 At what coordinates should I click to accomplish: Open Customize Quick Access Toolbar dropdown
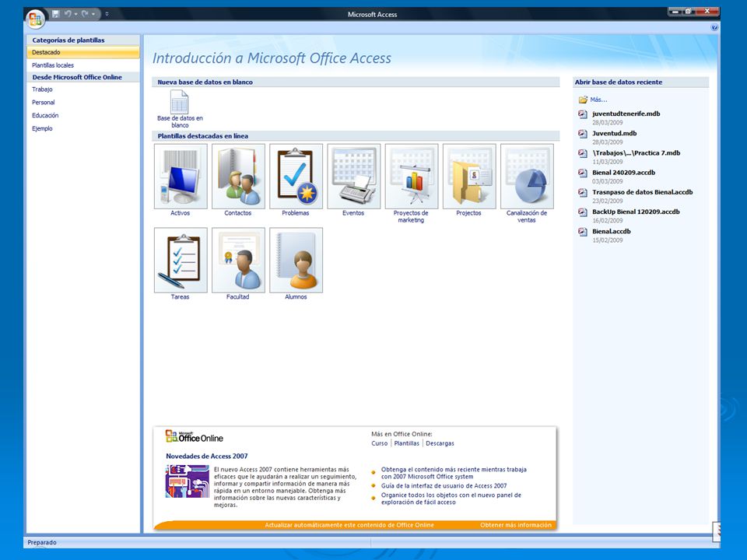click(107, 14)
